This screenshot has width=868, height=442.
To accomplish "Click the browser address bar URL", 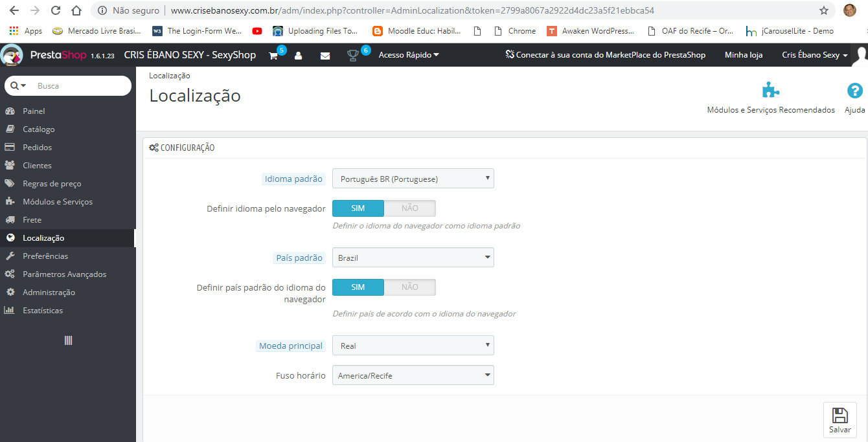I will click(413, 10).
